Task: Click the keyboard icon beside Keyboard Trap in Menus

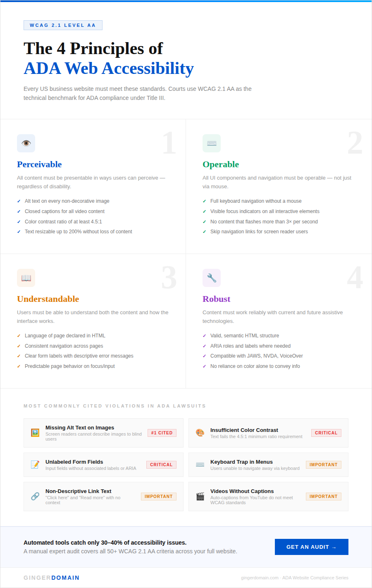Action: 200,465
